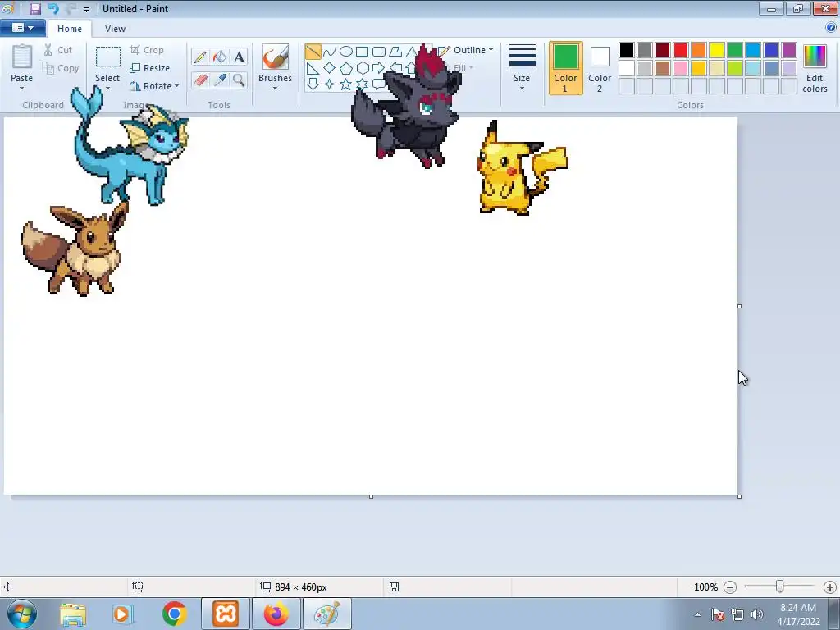Pick the black color swatch

click(x=626, y=50)
